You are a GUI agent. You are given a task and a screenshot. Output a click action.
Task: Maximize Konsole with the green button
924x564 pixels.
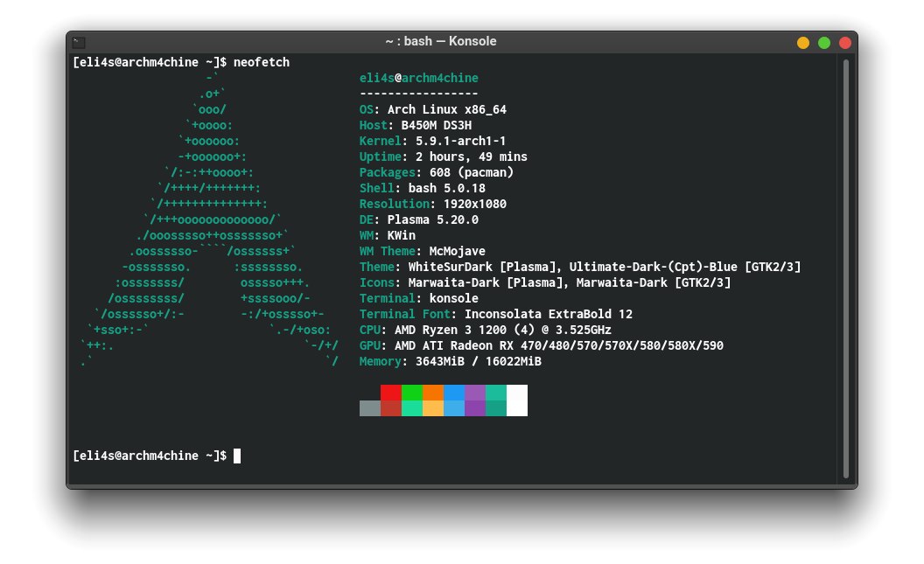(x=824, y=42)
